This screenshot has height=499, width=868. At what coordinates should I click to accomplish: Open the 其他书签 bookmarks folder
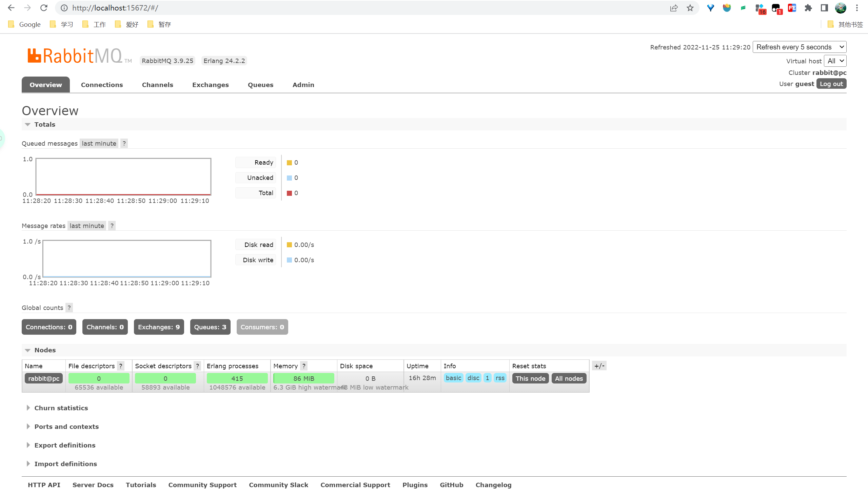(845, 24)
